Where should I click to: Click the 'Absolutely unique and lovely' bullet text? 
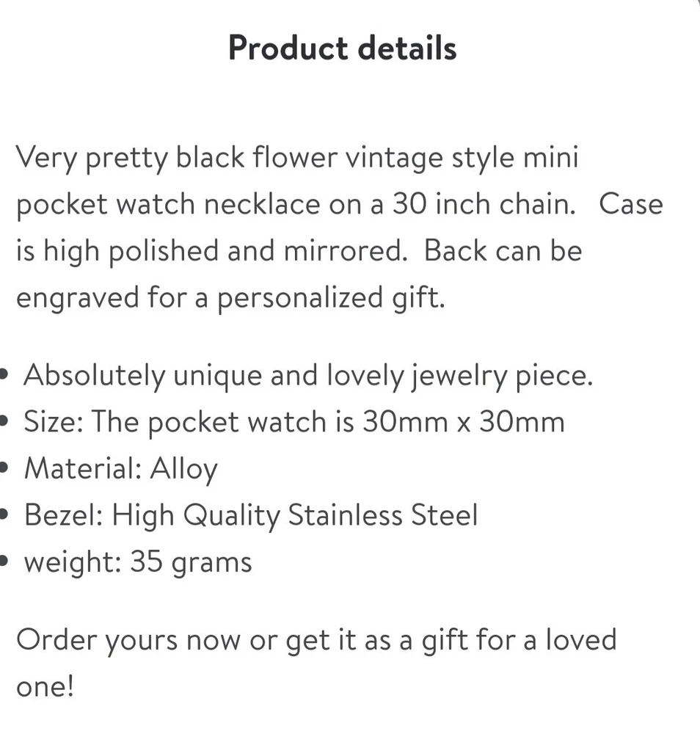tap(308, 376)
